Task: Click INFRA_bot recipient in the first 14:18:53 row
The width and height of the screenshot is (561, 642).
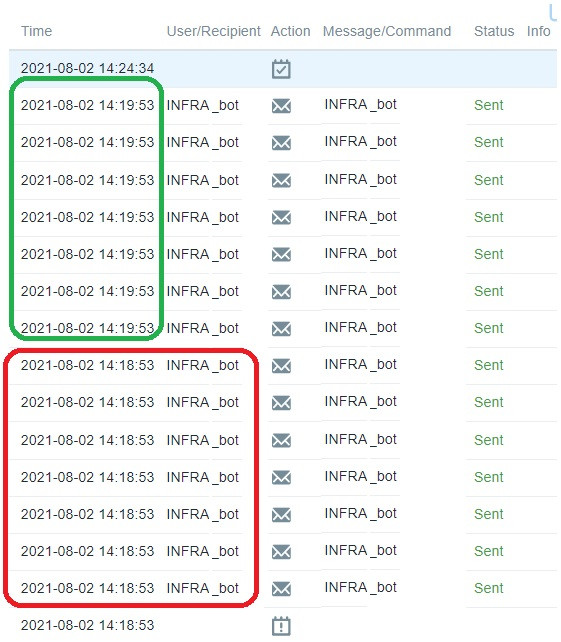Action: point(202,366)
